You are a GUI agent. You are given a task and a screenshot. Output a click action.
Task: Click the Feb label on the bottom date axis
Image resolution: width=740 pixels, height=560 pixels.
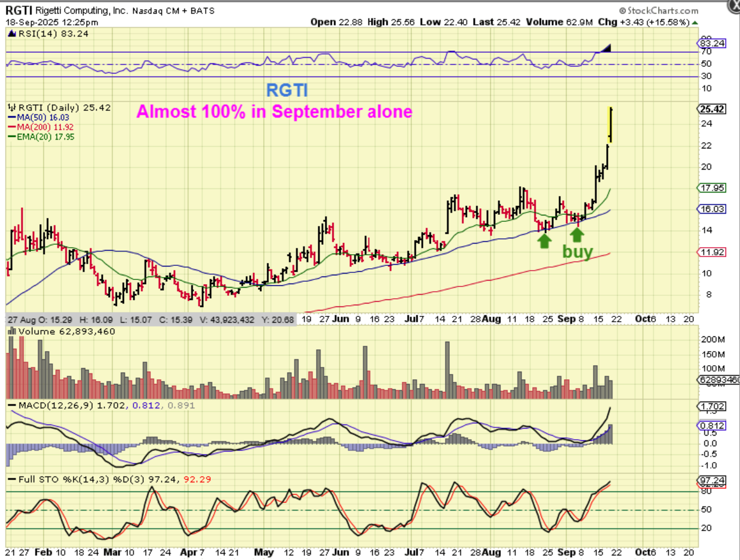click(x=43, y=552)
